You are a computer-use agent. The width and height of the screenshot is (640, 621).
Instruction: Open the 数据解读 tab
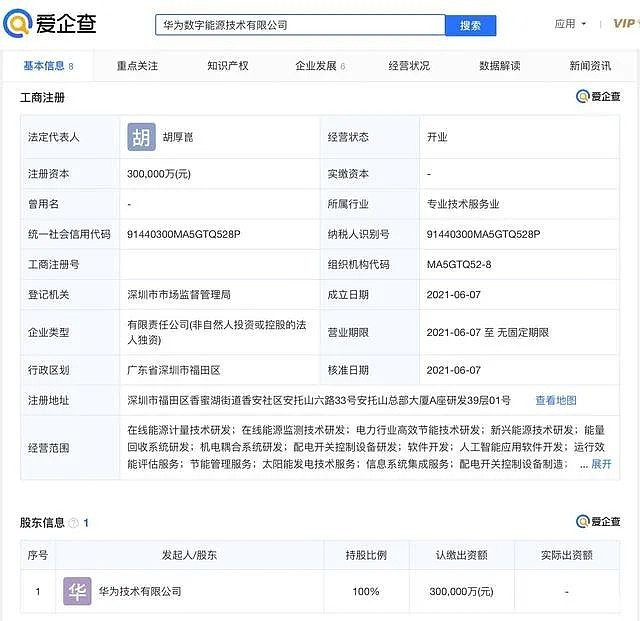point(499,66)
